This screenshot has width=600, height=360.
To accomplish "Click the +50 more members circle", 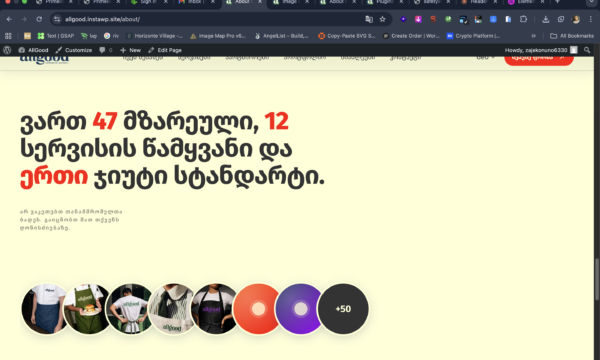I will tap(343, 309).
